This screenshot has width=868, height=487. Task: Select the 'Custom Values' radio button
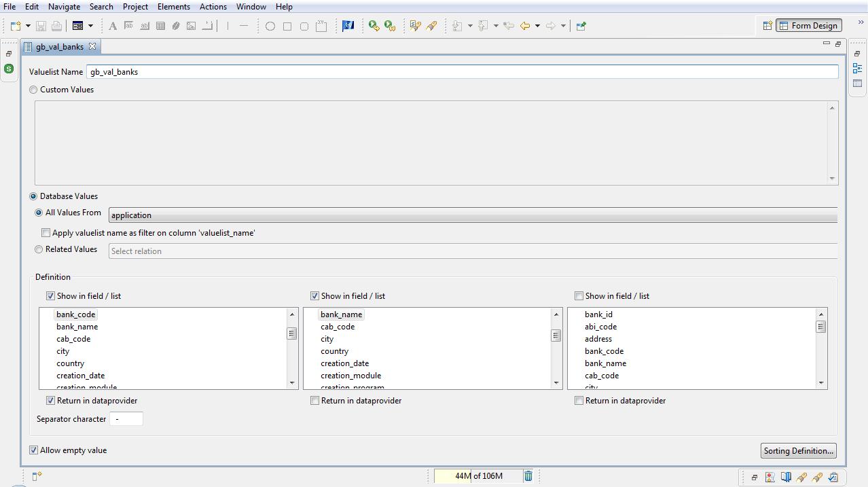(x=33, y=89)
